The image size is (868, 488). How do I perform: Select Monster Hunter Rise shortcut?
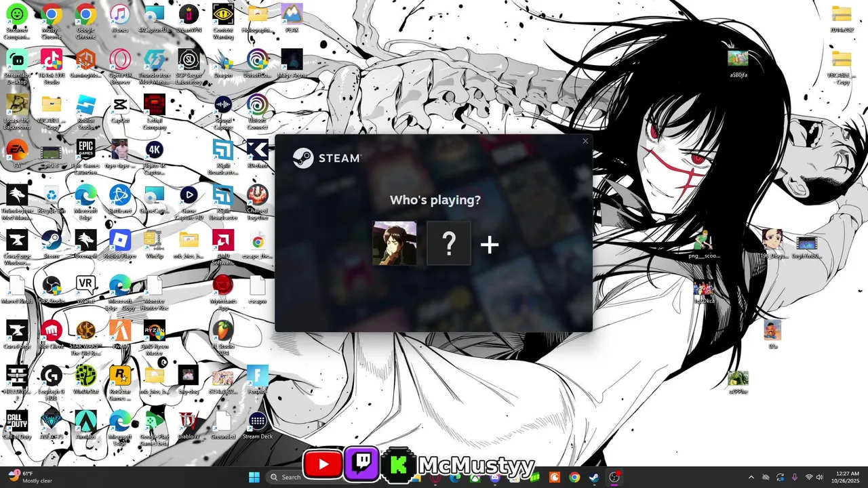(x=155, y=293)
